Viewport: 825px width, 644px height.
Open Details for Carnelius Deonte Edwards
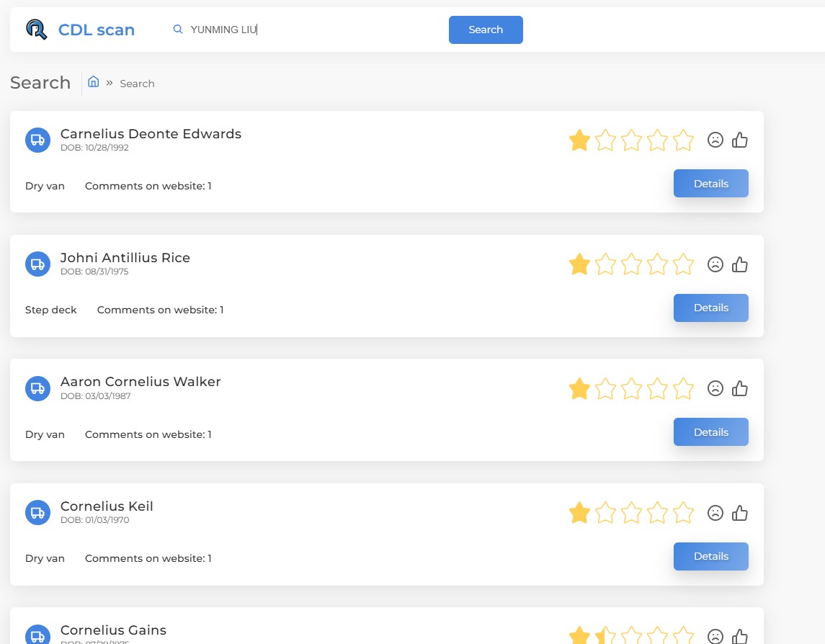point(710,184)
